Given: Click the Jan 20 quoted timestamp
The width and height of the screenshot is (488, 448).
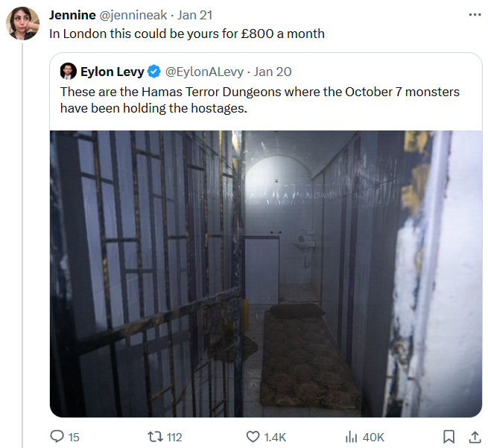Looking at the screenshot, I should coord(273,72).
